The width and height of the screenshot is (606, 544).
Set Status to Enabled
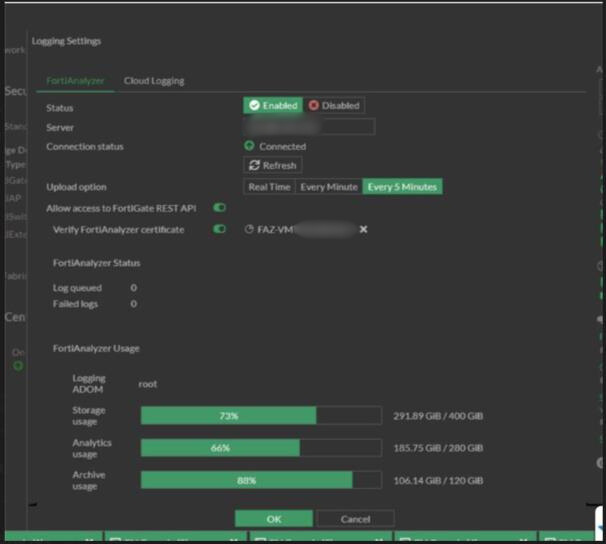point(273,105)
